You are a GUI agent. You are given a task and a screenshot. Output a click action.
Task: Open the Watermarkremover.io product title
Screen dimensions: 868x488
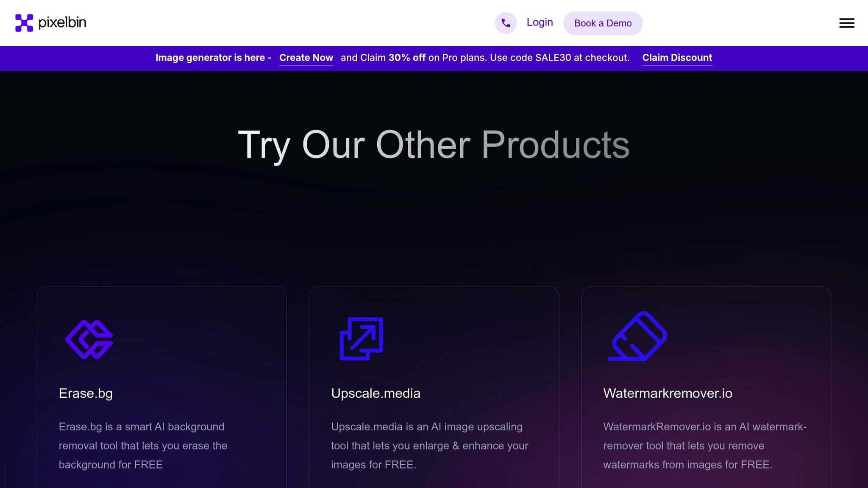[x=668, y=394]
